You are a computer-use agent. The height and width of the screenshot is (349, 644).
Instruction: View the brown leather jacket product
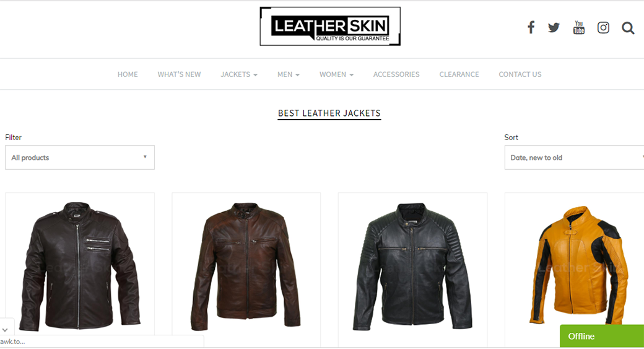(x=246, y=267)
